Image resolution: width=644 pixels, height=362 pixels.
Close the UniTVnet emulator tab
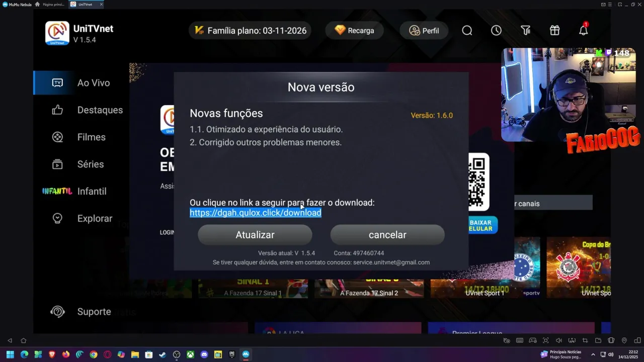(x=101, y=5)
